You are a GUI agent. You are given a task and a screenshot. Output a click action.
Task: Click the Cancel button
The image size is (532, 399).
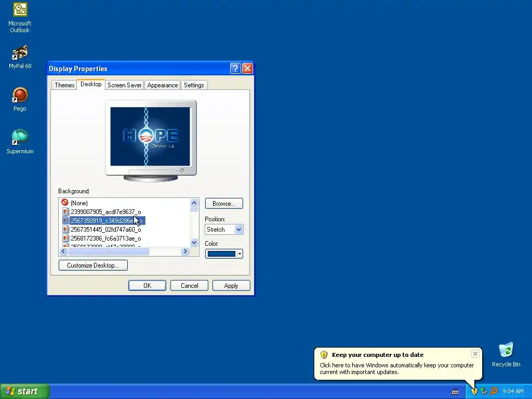[189, 285]
